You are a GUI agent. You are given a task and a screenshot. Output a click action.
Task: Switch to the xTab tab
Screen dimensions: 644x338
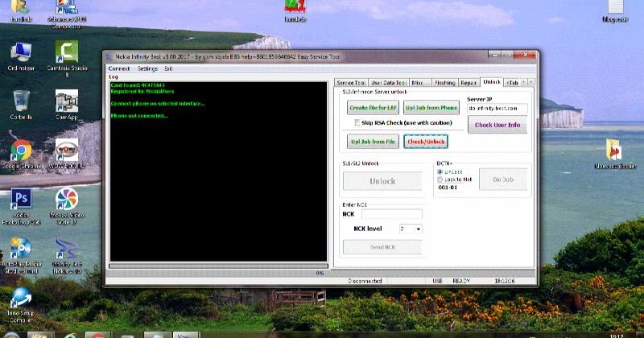512,83
